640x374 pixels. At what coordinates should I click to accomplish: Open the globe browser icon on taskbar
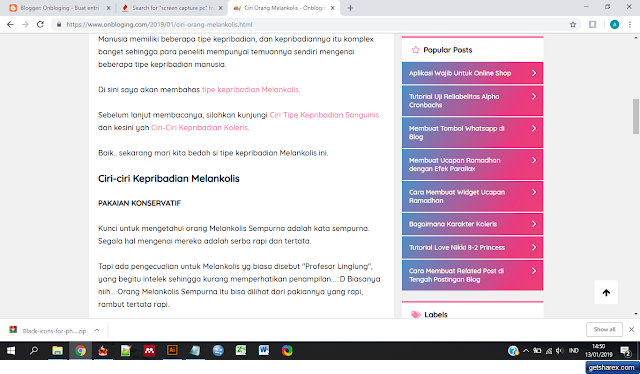218,350
